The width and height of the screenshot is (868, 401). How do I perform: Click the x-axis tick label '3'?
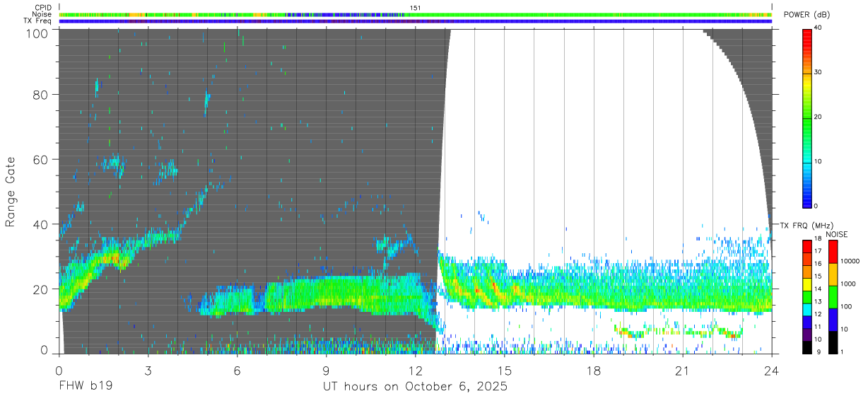[148, 371]
